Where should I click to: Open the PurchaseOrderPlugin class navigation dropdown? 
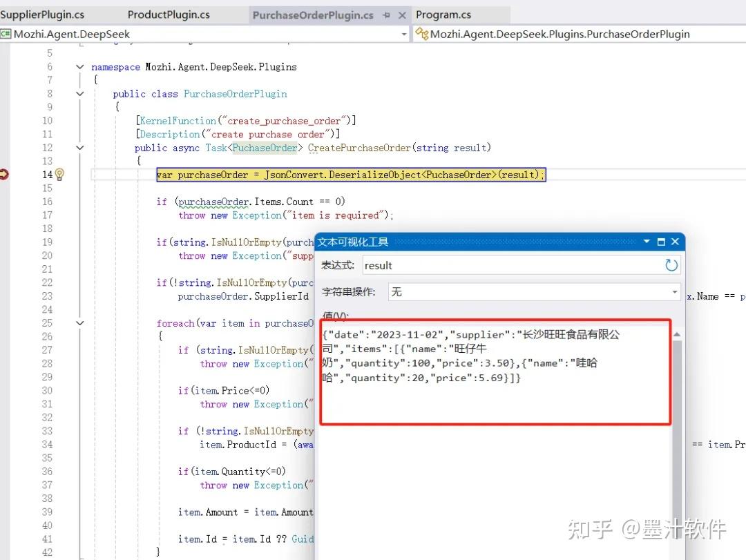pos(578,35)
